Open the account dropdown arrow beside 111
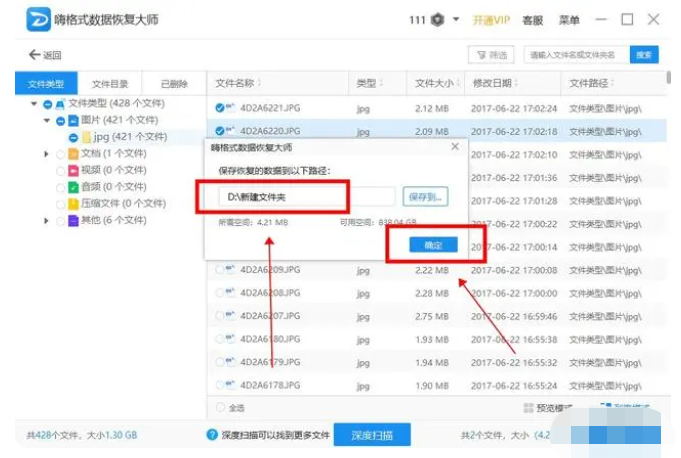Screen dimensions: 681x458 [456, 19]
